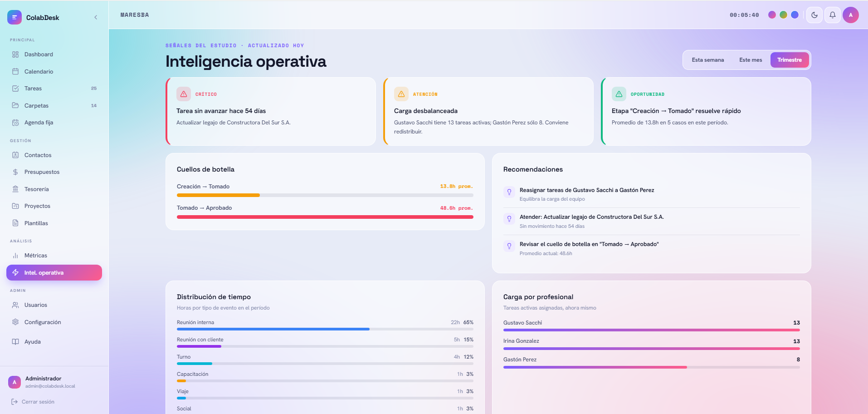Click recommendation Atender: Actualizar legajo
This screenshot has height=414, width=868.
(x=651, y=221)
